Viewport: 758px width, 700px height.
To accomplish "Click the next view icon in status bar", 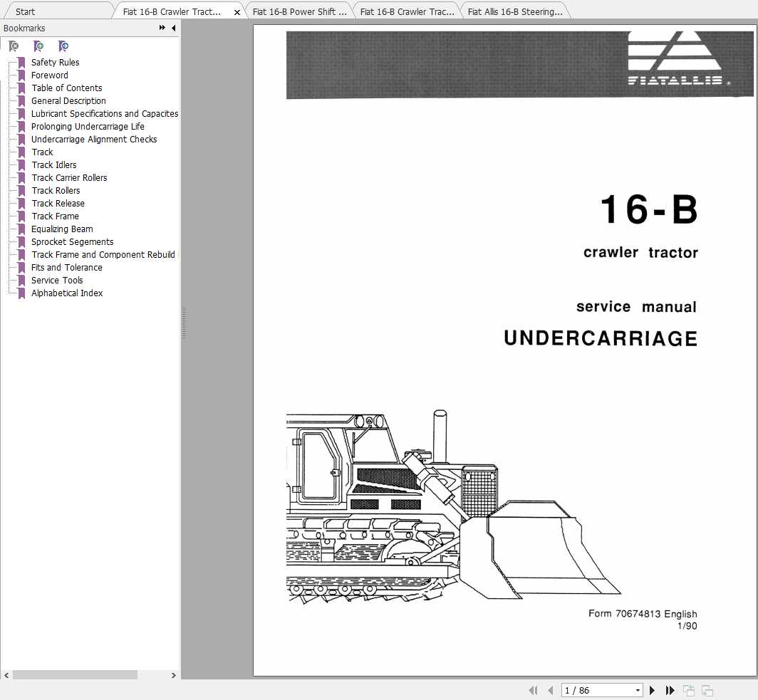I will (x=707, y=690).
